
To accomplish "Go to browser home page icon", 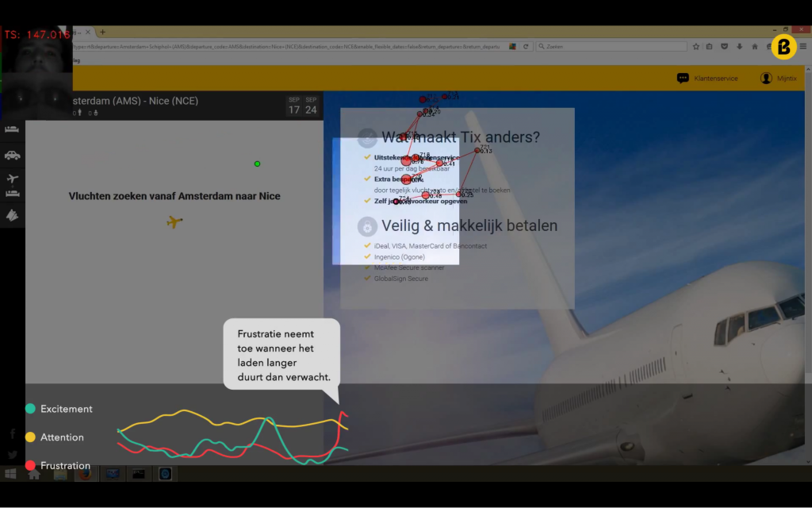I will pyautogui.click(x=755, y=47).
